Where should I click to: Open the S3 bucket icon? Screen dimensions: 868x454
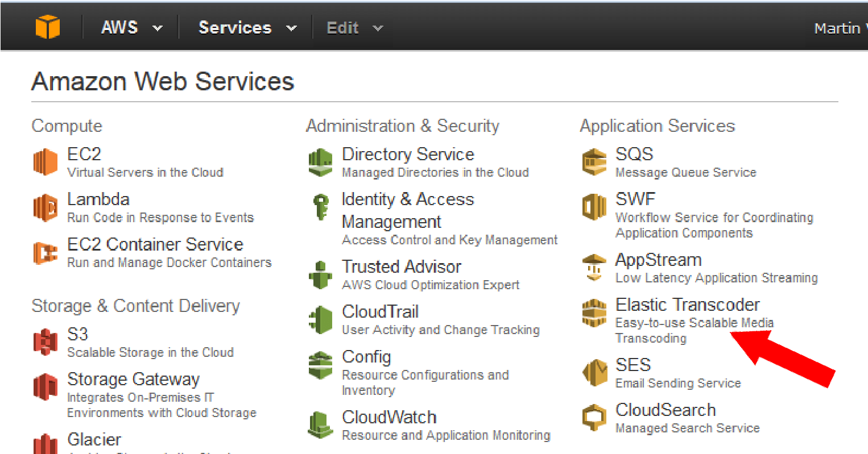46,342
